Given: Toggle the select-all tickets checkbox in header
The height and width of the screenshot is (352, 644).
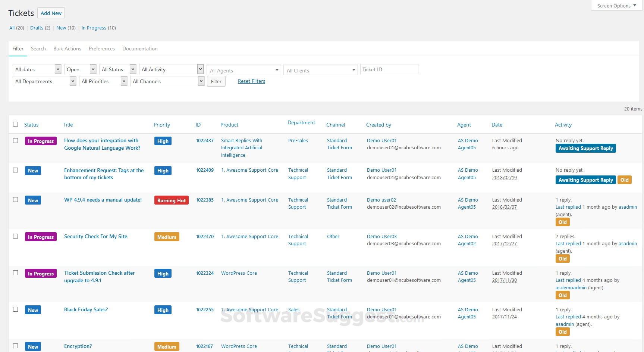Looking at the screenshot, I should pyautogui.click(x=16, y=124).
